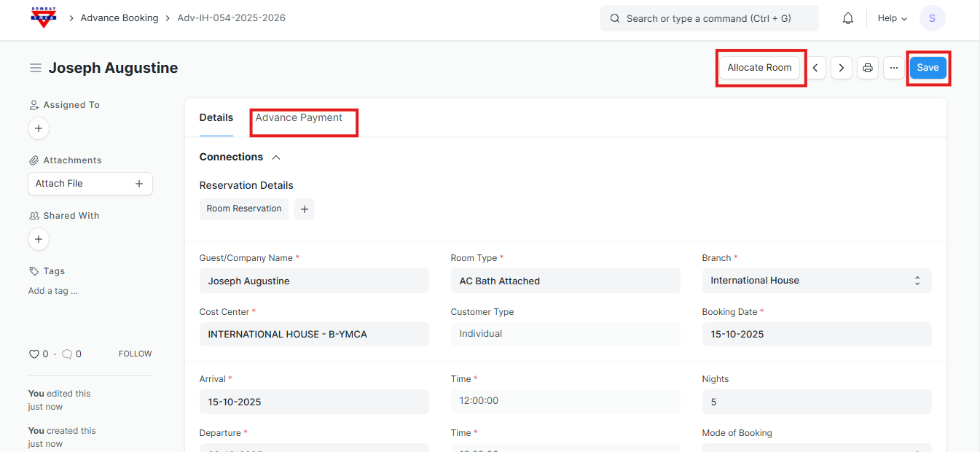This screenshot has width=980, height=452.
Task: Open the three-dot more options menu
Action: click(894, 68)
